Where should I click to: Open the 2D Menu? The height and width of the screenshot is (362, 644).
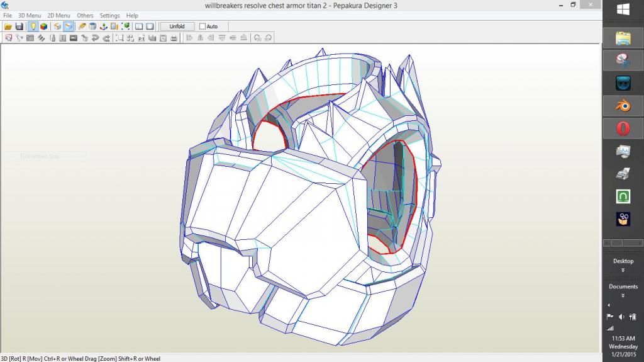(58, 16)
